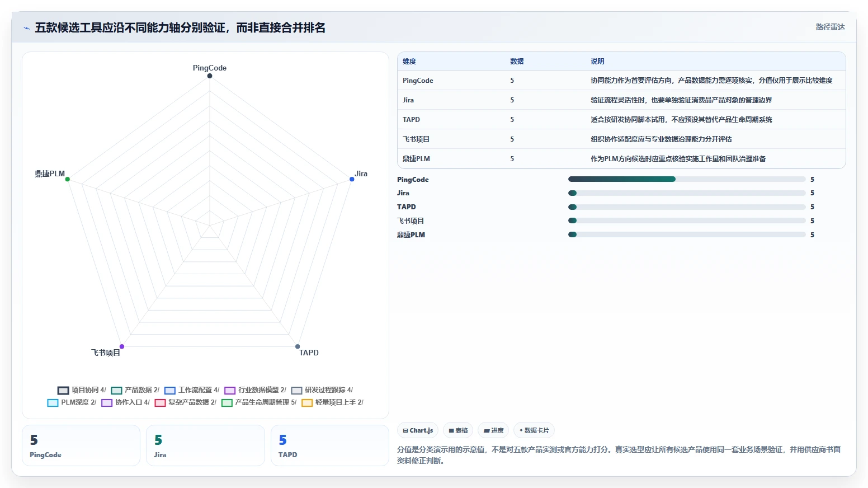Image resolution: width=868 pixels, height=488 pixels.
Task: Click the dashboard title heading
Action: coord(180,28)
